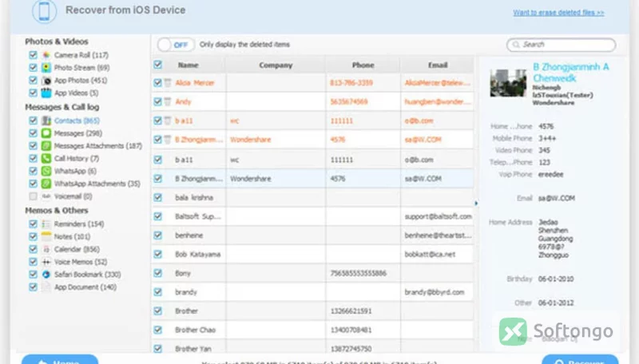Image resolution: width=639 pixels, height=364 pixels.
Task: Uncheck the Camera Roll checkbox
Action: (x=33, y=54)
